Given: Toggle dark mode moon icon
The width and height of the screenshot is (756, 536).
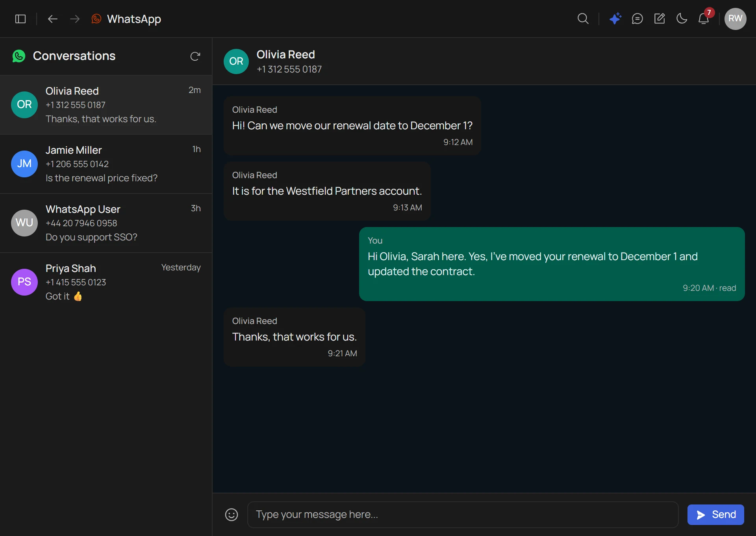Looking at the screenshot, I should (x=682, y=19).
